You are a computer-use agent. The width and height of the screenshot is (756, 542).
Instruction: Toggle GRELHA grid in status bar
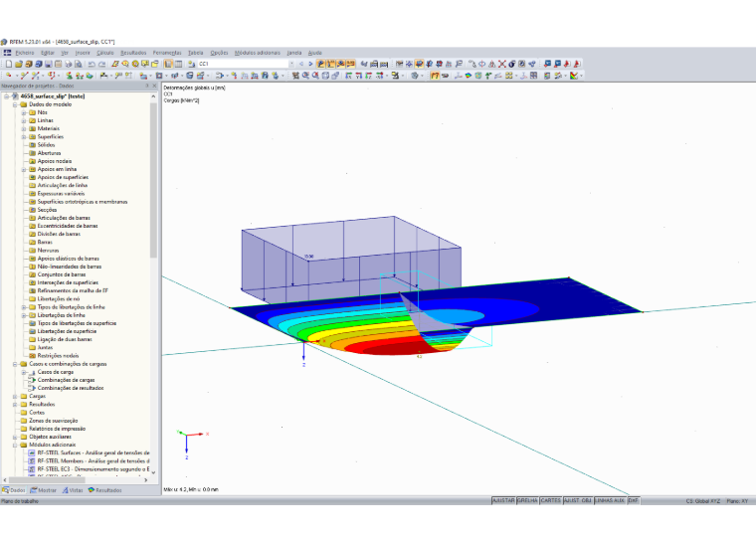pyautogui.click(x=527, y=500)
